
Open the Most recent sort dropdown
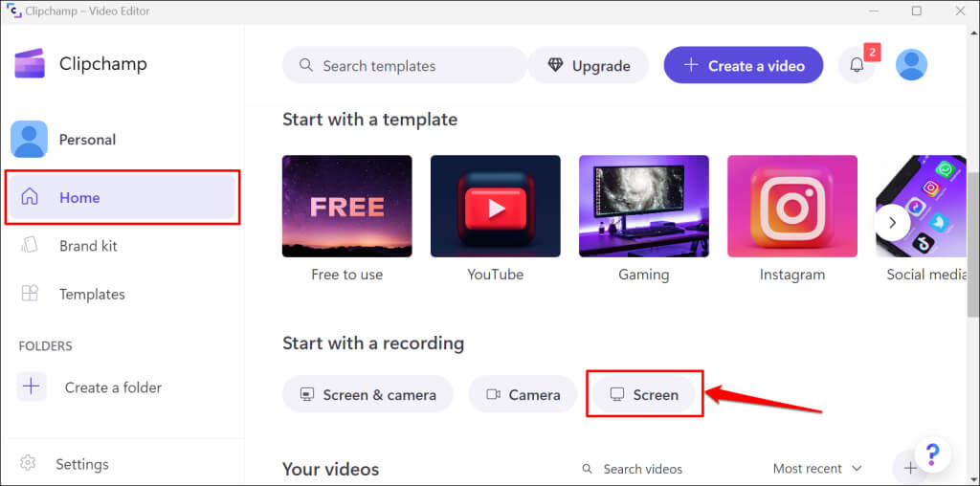point(817,469)
